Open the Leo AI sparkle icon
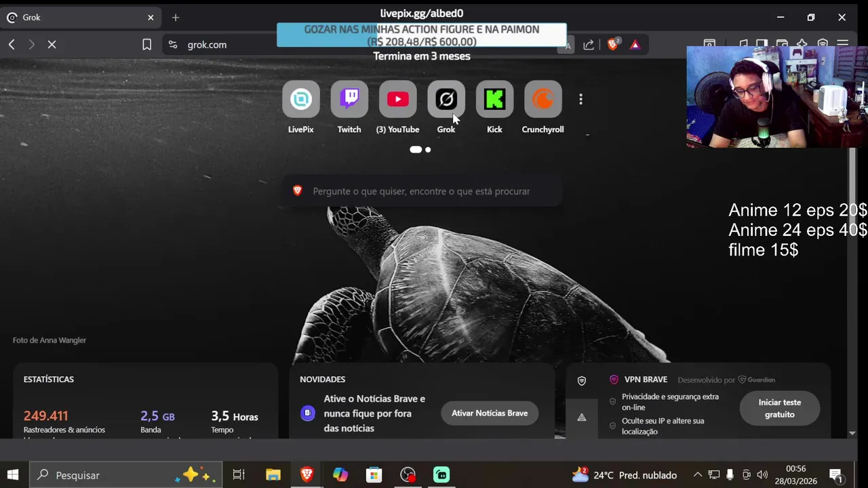 coord(802,44)
